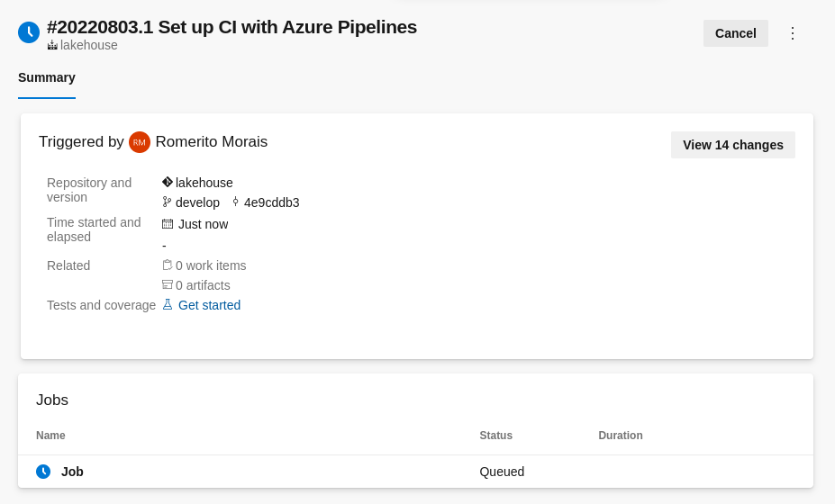Cancel the pipeline run
Viewport: 835px width, 504px height.
coord(735,33)
